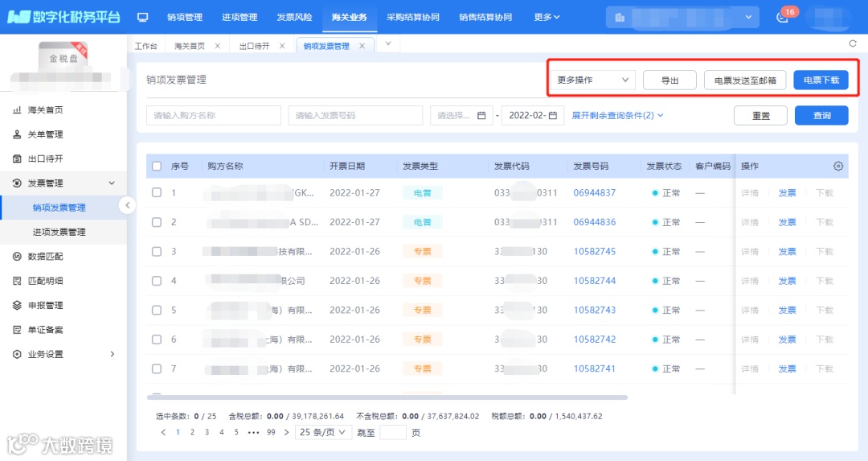This screenshot has width=868, height=461.
Task: Click the building icon in company selector
Action: 620,18
